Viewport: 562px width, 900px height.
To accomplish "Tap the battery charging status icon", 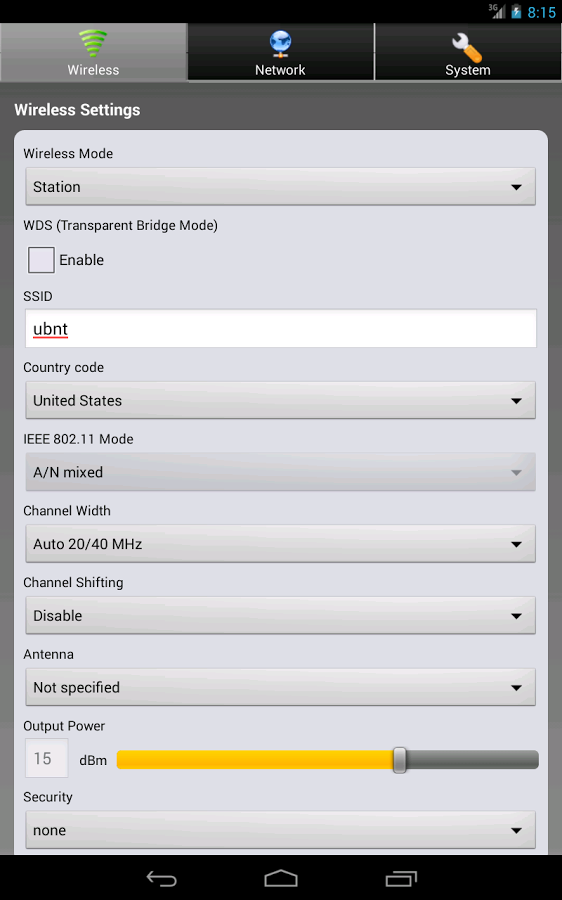I will click(x=516, y=11).
